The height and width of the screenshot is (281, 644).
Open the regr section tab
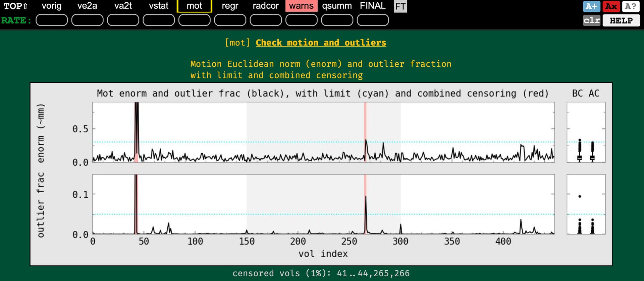230,6
